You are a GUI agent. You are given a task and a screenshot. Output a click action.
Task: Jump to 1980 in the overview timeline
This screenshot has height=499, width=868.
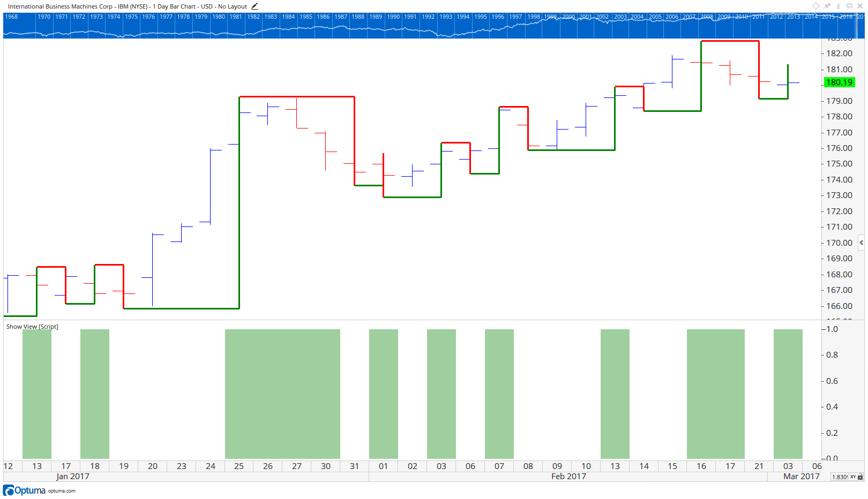tap(219, 17)
